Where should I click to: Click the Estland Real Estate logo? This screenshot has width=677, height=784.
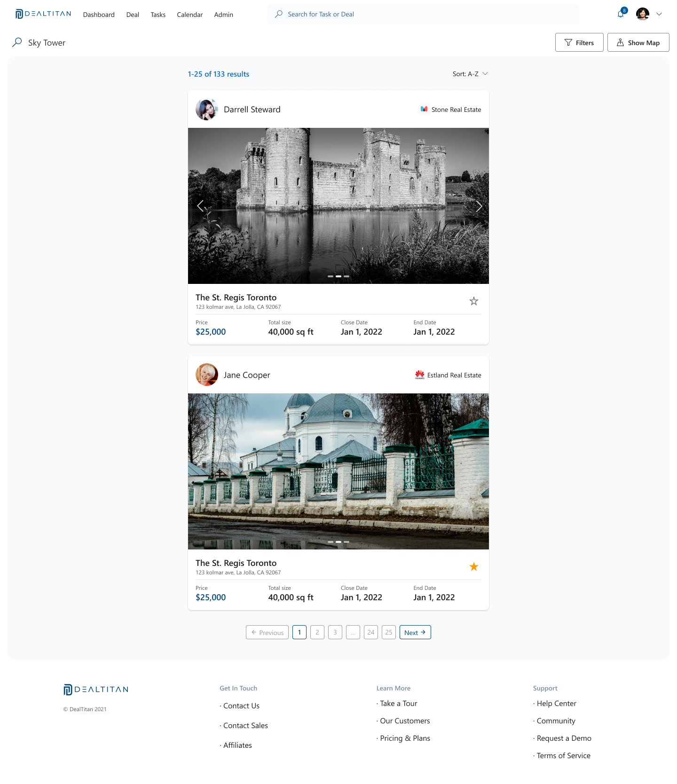(x=420, y=375)
